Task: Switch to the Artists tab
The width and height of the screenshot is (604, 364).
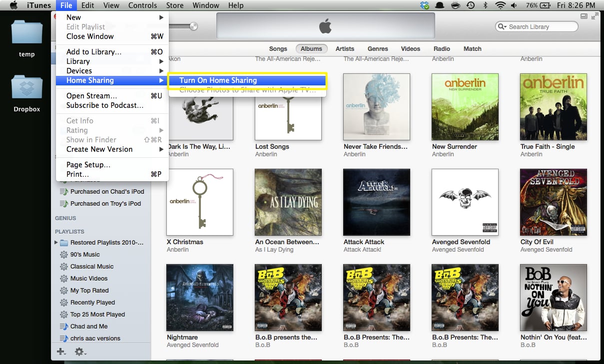Action: pyautogui.click(x=345, y=49)
